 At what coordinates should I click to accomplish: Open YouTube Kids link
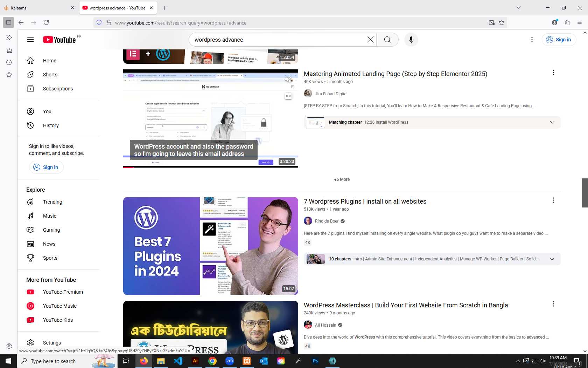coord(58,320)
